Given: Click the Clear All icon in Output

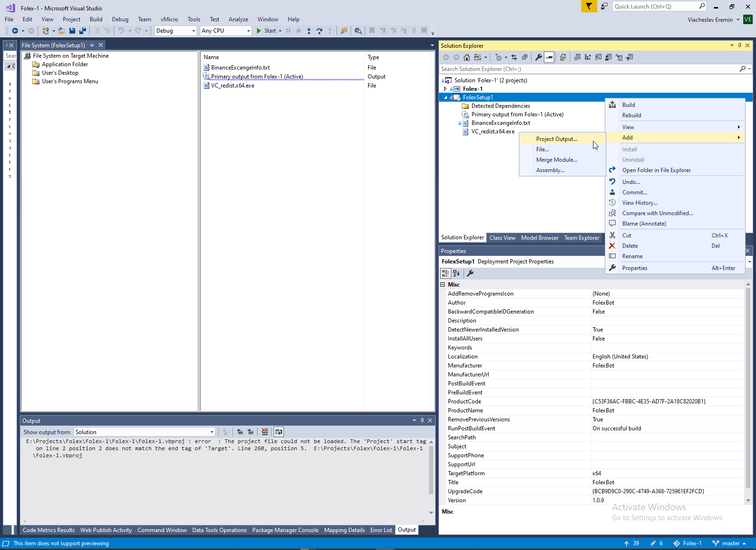Looking at the screenshot, I should click(265, 432).
